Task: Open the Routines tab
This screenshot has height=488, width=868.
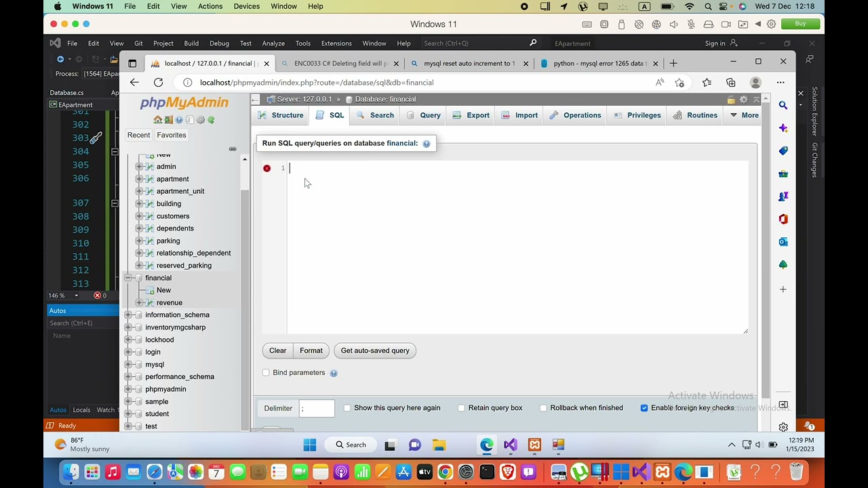Action: (x=695, y=115)
